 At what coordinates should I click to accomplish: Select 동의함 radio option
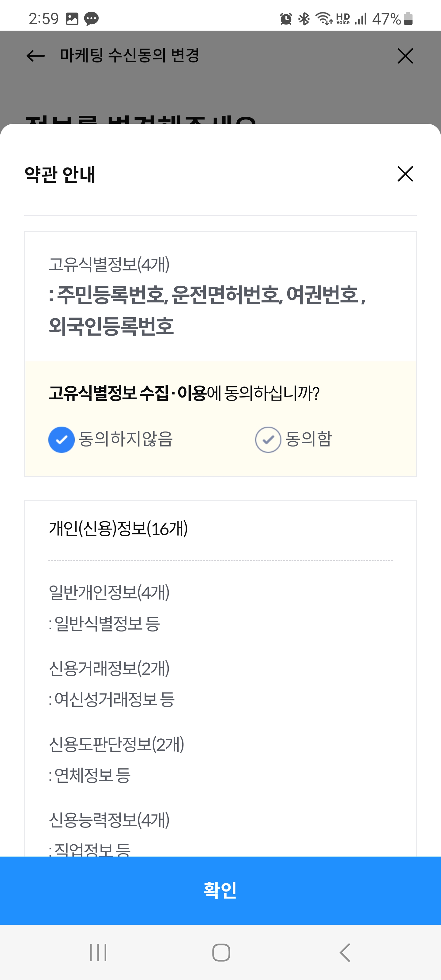pyautogui.click(x=268, y=439)
